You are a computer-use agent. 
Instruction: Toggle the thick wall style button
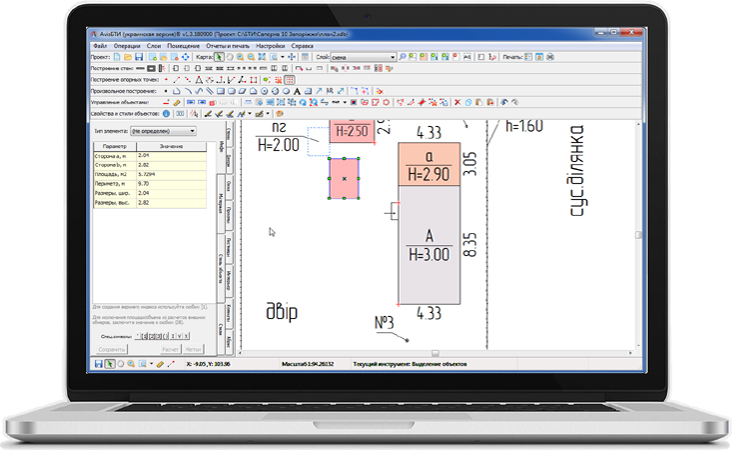153,69
